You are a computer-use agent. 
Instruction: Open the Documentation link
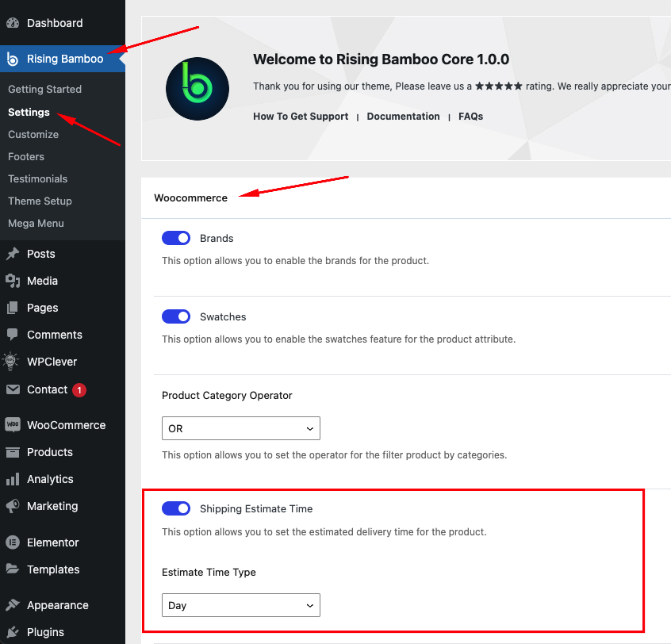point(403,117)
